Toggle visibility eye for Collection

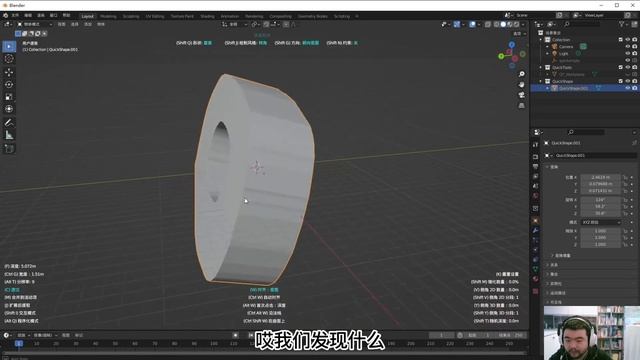point(628,40)
